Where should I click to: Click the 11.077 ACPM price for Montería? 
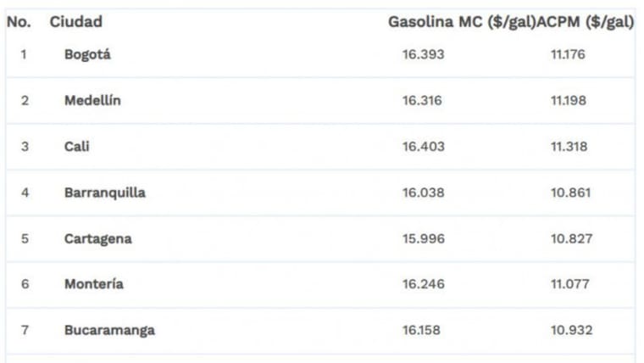coord(570,284)
